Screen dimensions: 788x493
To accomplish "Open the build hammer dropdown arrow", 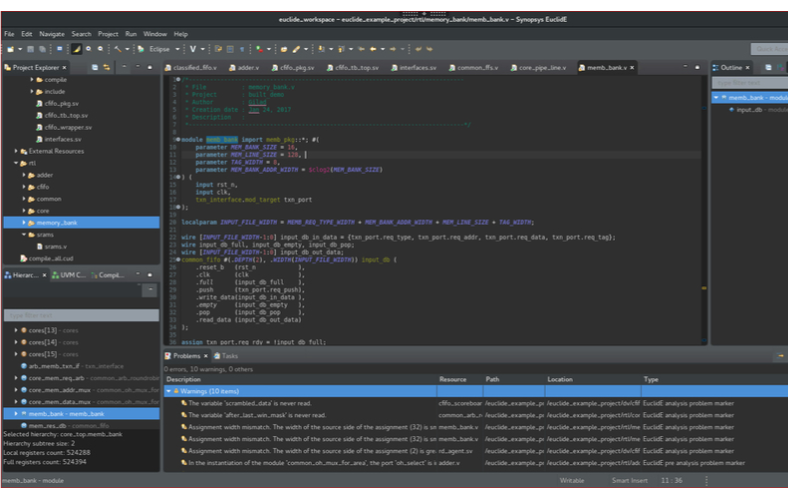I will pyautogui.click(x=127, y=49).
